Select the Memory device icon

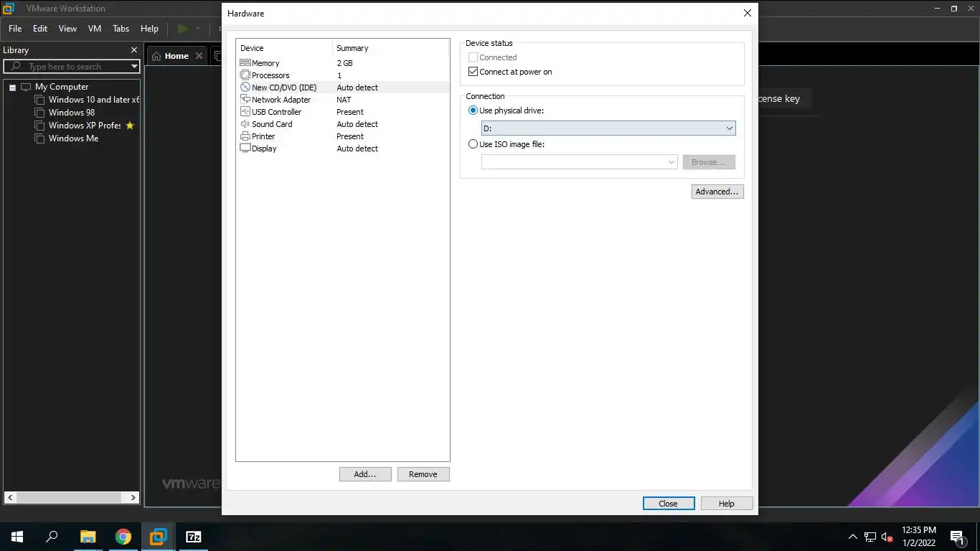tap(245, 63)
